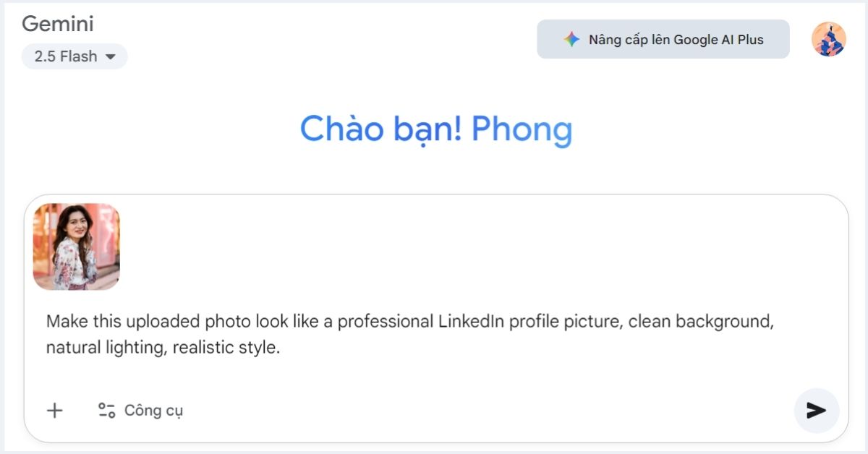Click the sparkle icon in the upgrade banner
This screenshot has height=454, width=868.
click(x=571, y=39)
